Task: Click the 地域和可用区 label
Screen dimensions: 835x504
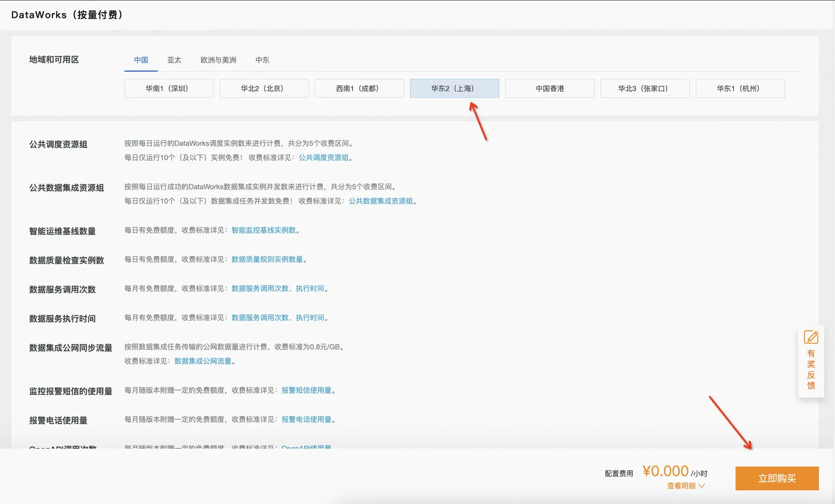Action: click(x=54, y=60)
